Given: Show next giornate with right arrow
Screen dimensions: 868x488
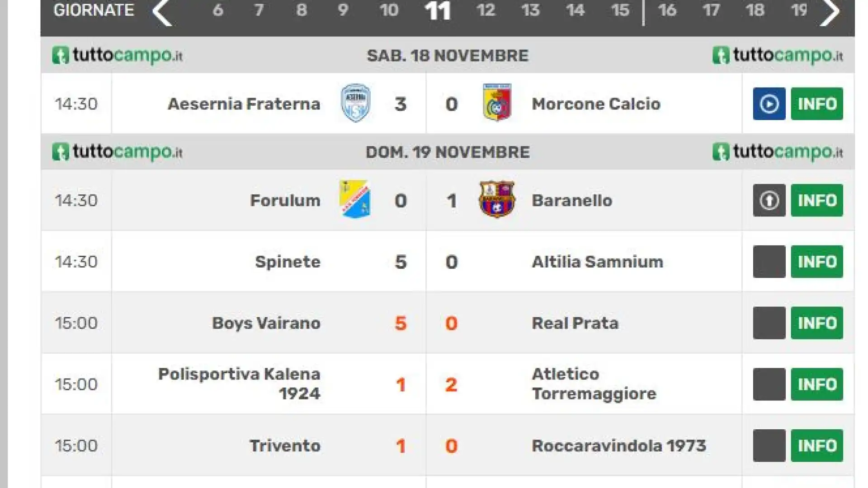Looking at the screenshot, I should click(x=830, y=12).
